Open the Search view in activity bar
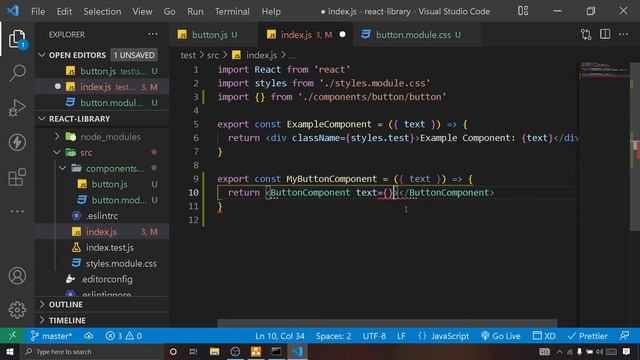The image size is (640, 360). pos(17,73)
